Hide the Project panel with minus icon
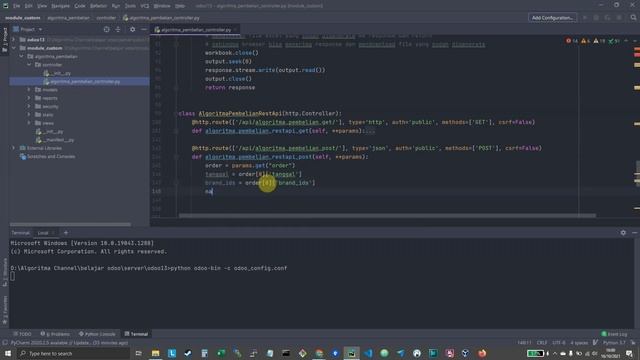 coord(144,29)
